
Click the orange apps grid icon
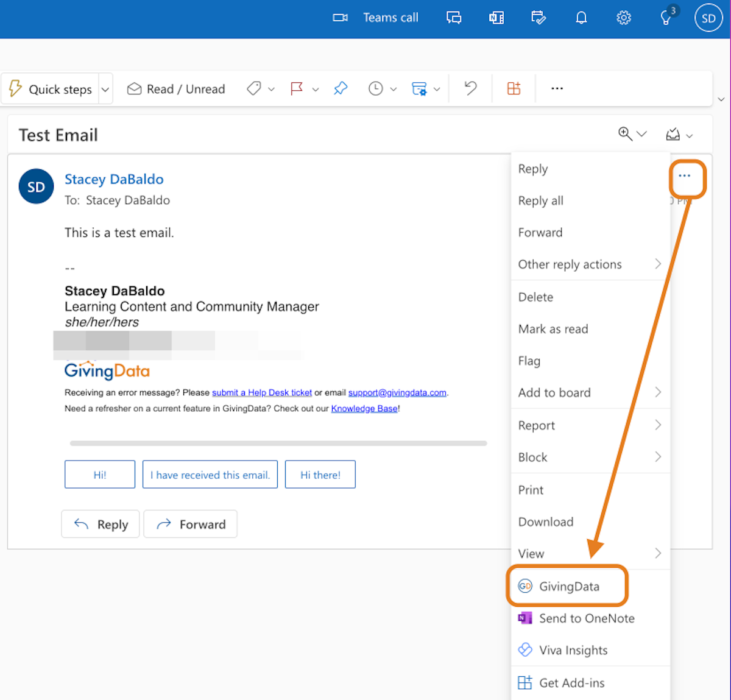514,88
